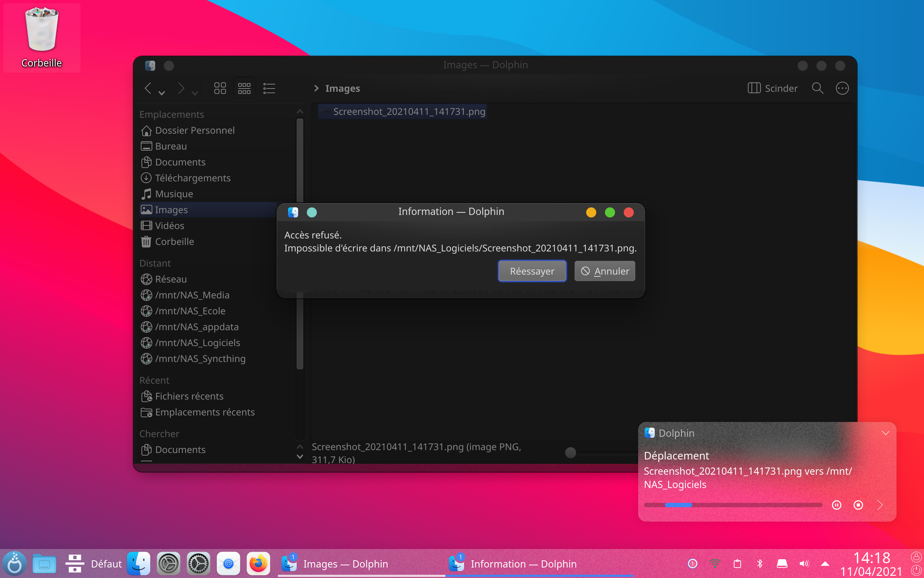Switch to details list view mode

pyautogui.click(x=269, y=88)
